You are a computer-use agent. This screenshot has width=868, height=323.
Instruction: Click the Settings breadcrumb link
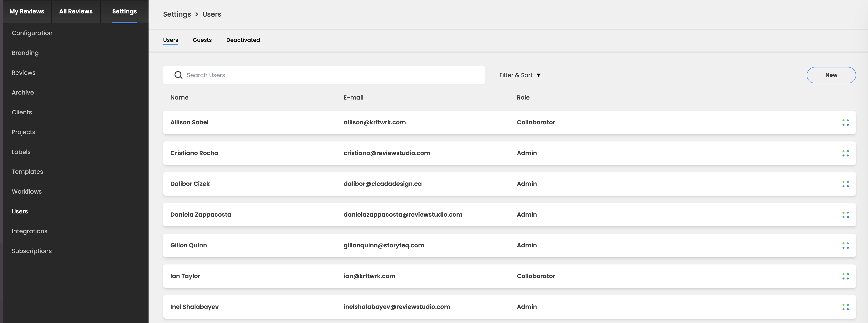point(177,14)
